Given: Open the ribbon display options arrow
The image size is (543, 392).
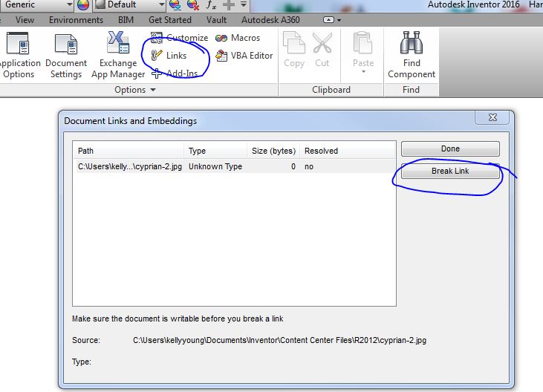Looking at the screenshot, I should tap(339, 20).
